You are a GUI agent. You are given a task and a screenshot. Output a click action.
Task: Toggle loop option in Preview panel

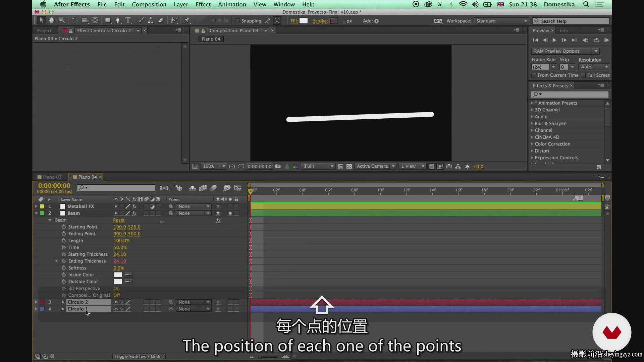(596, 40)
